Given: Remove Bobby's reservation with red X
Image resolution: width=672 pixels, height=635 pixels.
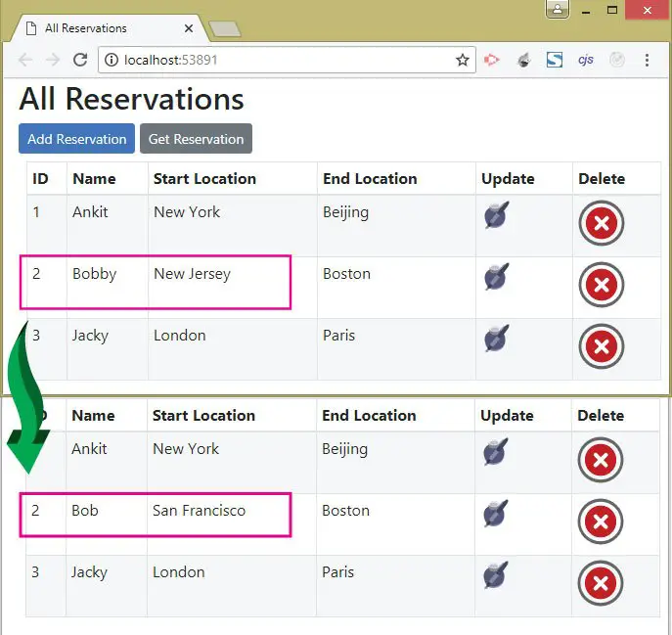Looking at the screenshot, I should click(x=601, y=285).
